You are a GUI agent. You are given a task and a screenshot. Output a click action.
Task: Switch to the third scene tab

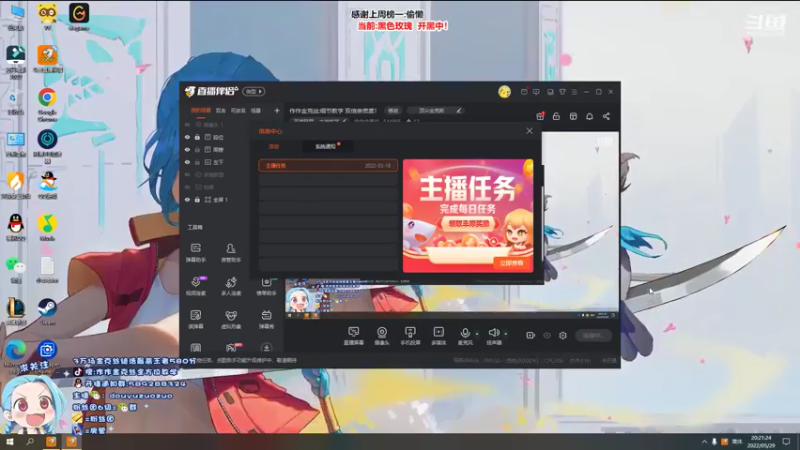[238, 110]
